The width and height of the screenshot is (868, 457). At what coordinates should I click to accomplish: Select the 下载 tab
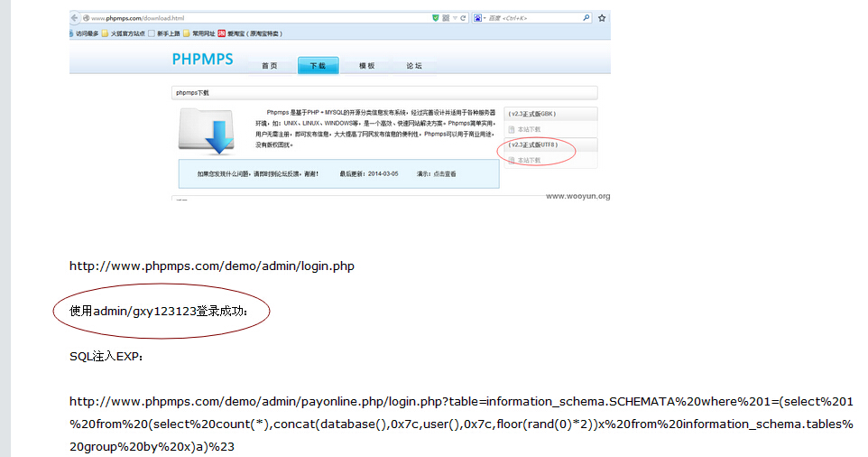tap(318, 65)
